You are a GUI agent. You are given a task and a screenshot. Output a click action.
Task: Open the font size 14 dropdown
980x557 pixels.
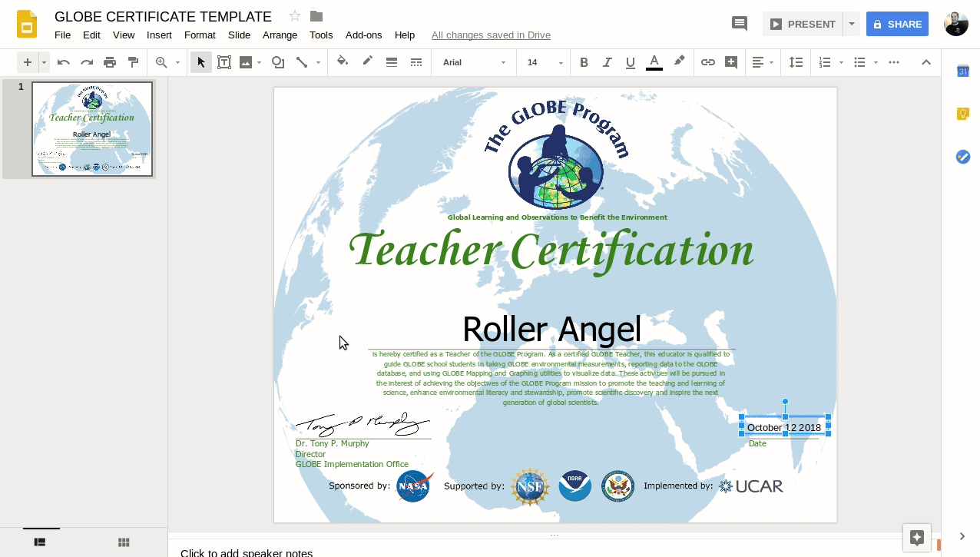pyautogui.click(x=545, y=62)
